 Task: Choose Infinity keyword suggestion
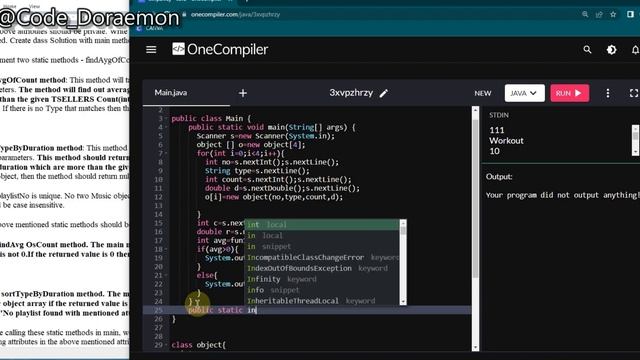(x=322, y=279)
